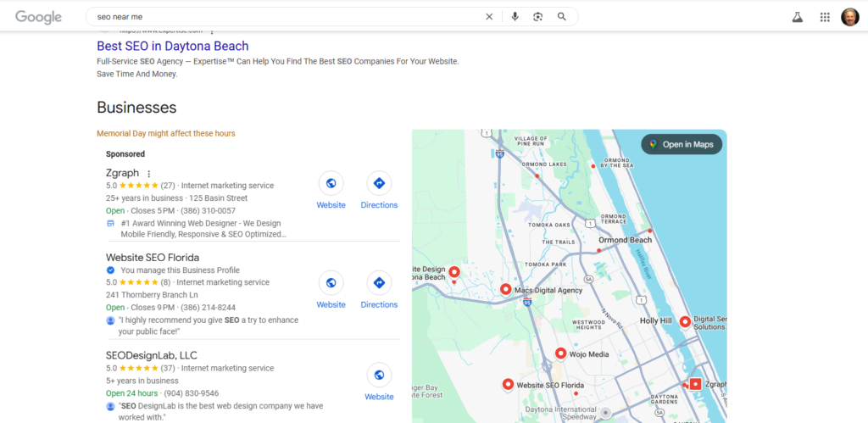Screen dimensions: 868x423
Task: Click the magnifying glass search button
Action: pyautogui.click(x=561, y=17)
